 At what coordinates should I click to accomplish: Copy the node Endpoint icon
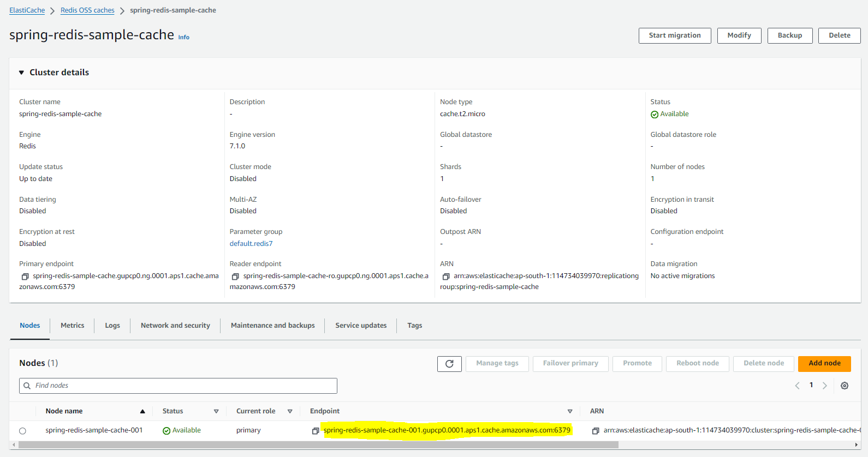(x=316, y=431)
